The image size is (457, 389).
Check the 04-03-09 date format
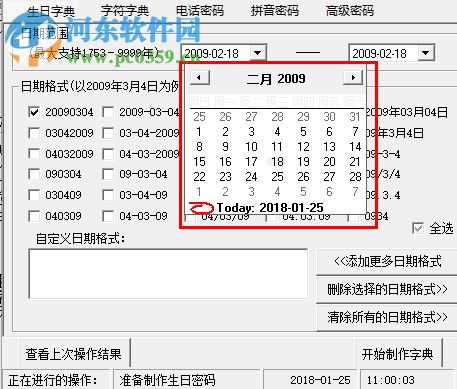pyautogui.click(x=108, y=216)
